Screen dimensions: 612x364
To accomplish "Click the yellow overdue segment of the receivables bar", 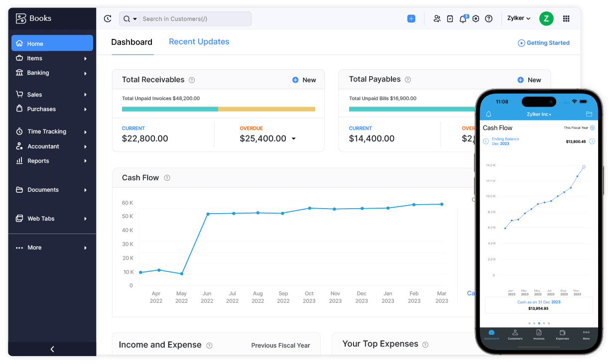I will click(266, 109).
